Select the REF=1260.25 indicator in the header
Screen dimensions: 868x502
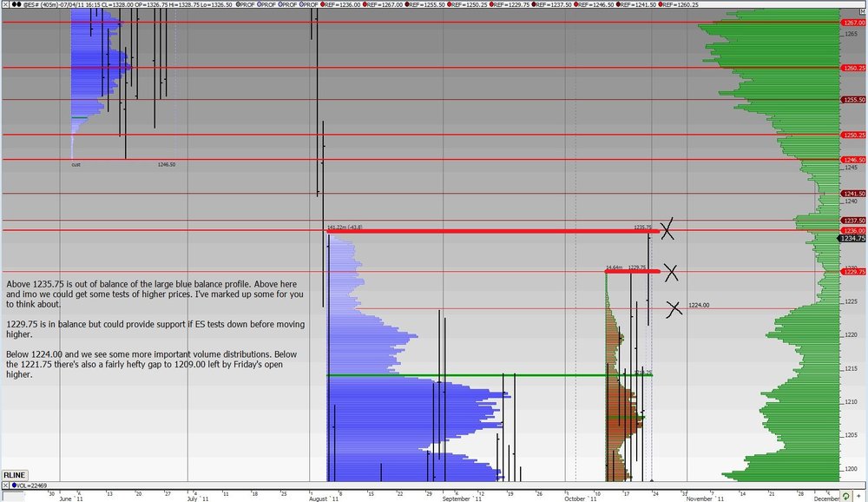tap(680, 4)
